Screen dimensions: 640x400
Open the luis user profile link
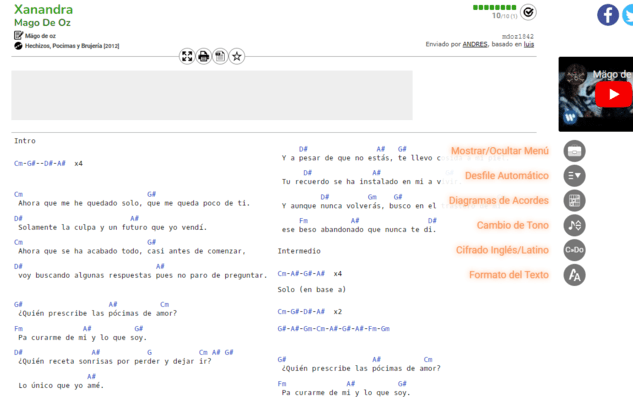point(529,44)
